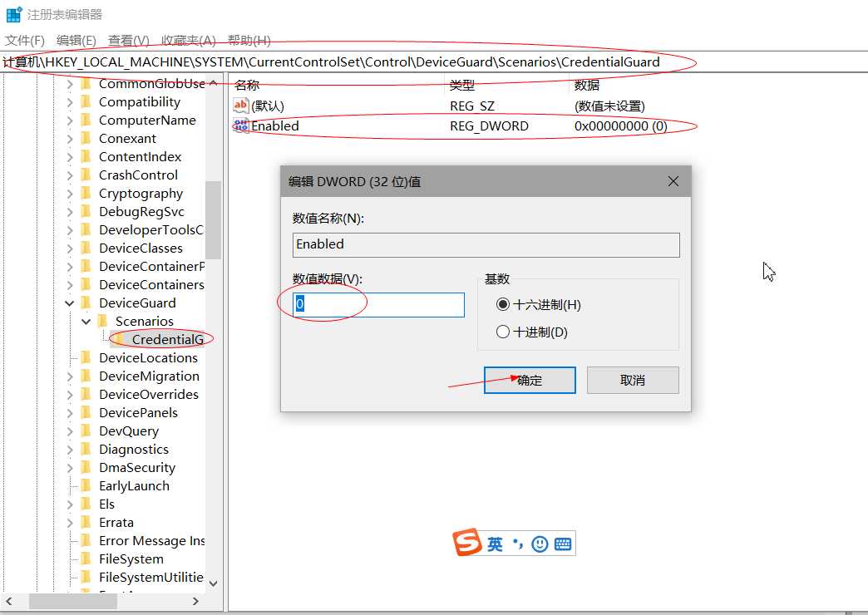Click the Conexant folder icon

pyautogui.click(x=86, y=139)
